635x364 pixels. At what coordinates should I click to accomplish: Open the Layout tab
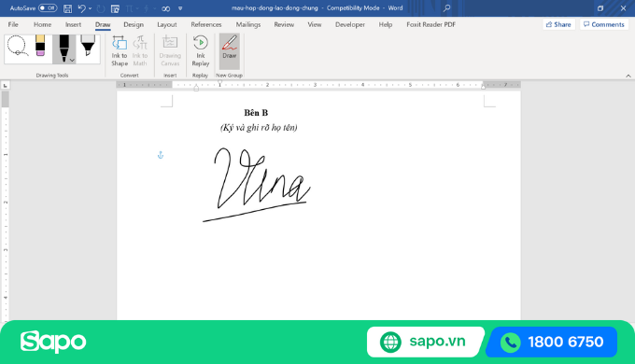coord(167,24)
